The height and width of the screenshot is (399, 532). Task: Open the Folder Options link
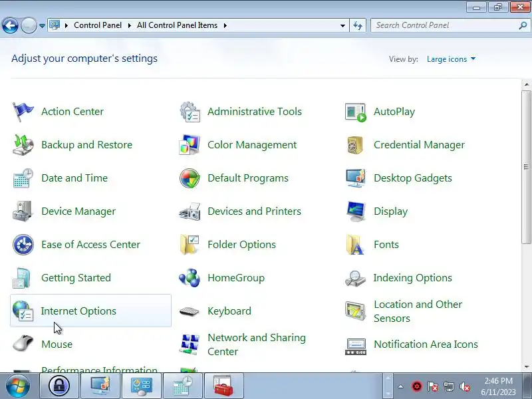coord(241,245)
